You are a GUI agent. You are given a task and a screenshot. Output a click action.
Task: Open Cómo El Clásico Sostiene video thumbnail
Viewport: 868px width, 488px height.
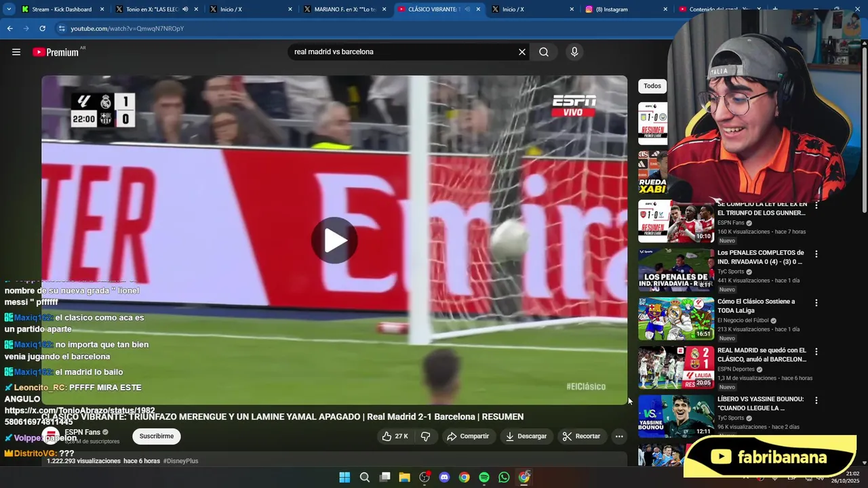[676, 319]
